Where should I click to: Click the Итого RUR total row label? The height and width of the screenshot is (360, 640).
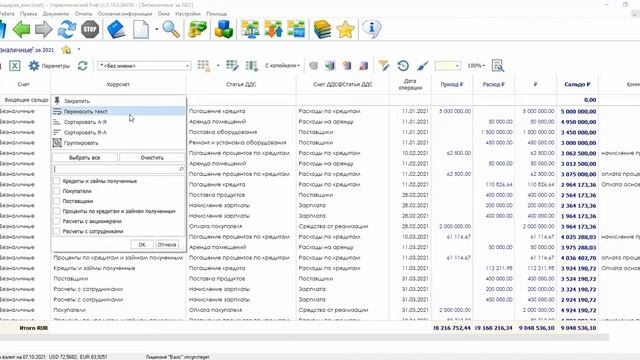[x=34, y=328]
